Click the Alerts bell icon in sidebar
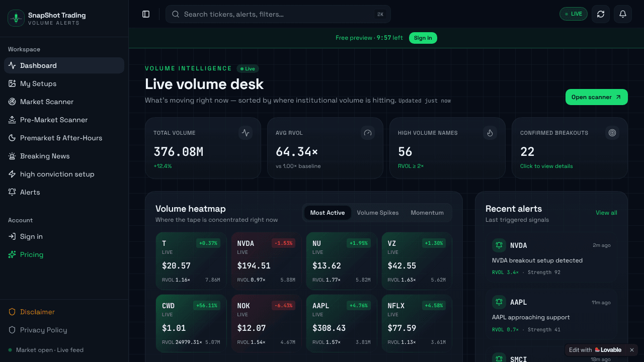This screenshot has height=362, width=644. 12,192
